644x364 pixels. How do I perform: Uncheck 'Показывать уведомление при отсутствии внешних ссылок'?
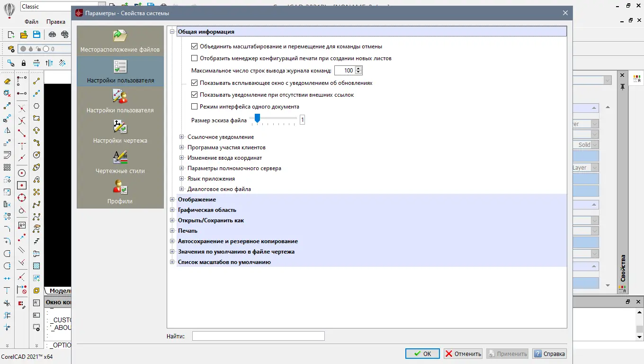(194, 95)
